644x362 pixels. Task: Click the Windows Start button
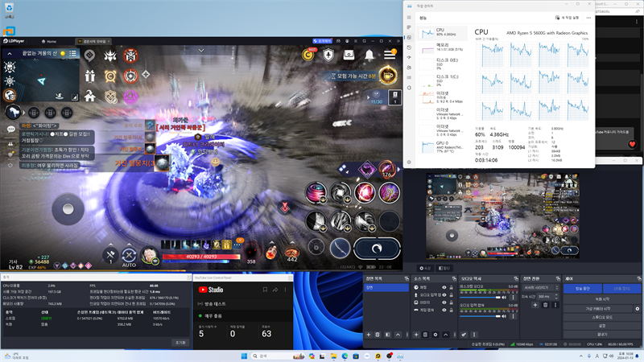(x=244, y=356)
